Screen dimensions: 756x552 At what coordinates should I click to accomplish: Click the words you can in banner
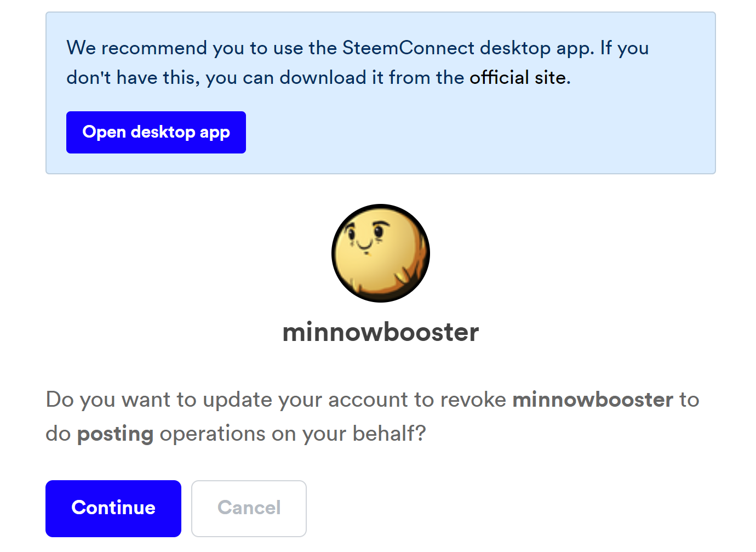point(239,78)
